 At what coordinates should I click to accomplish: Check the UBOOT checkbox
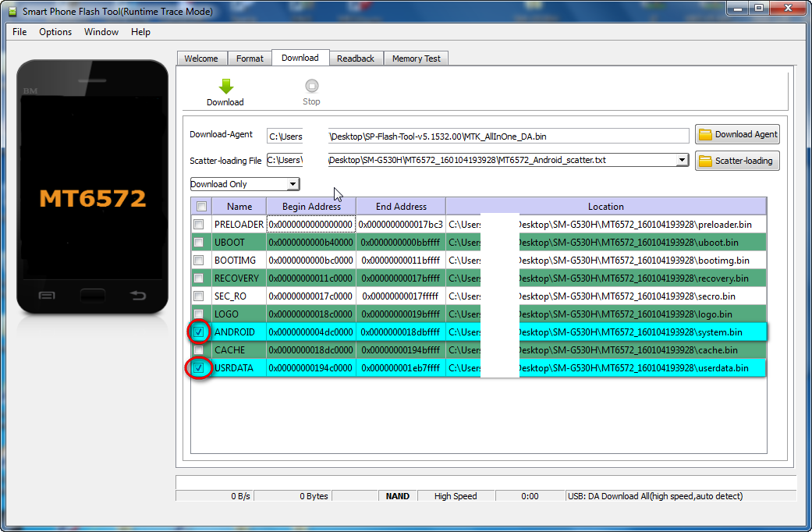pos(198,242)
